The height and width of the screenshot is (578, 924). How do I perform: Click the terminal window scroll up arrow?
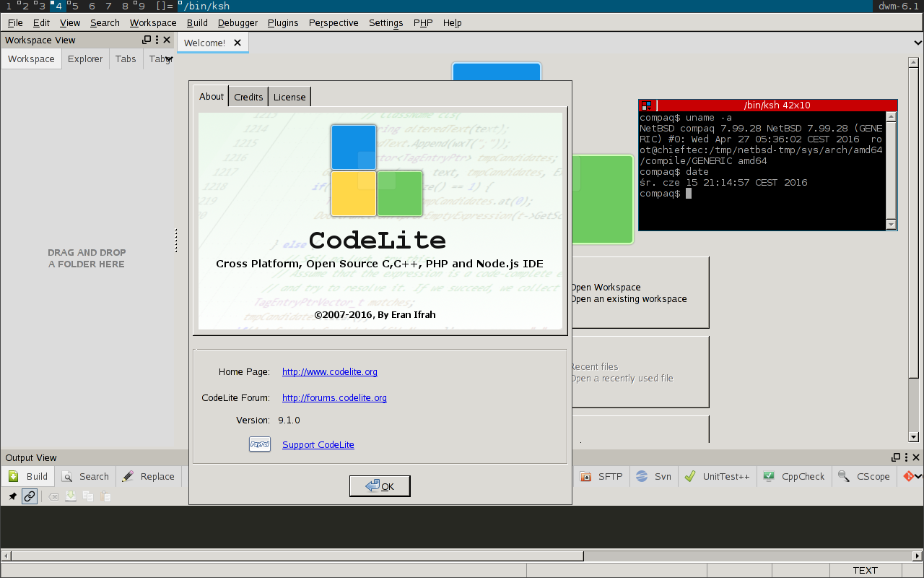892,117
